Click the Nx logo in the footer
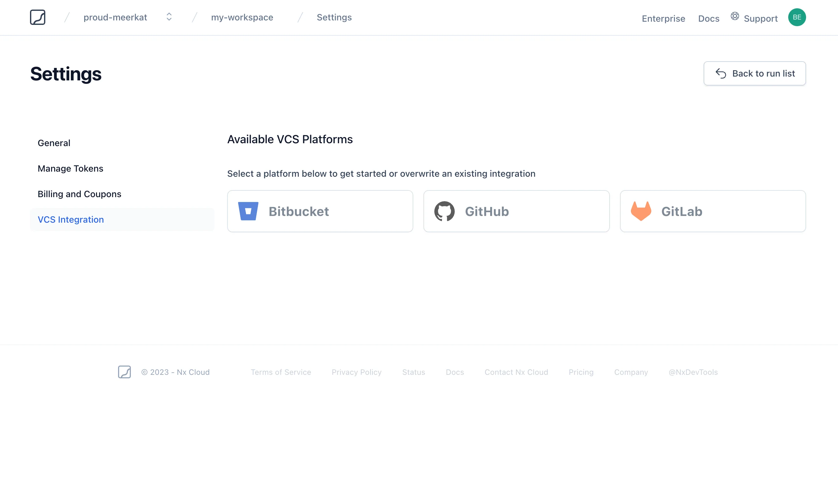Image resolution: width=838 pixels, height=504 pixels. (x=124, y=372)
